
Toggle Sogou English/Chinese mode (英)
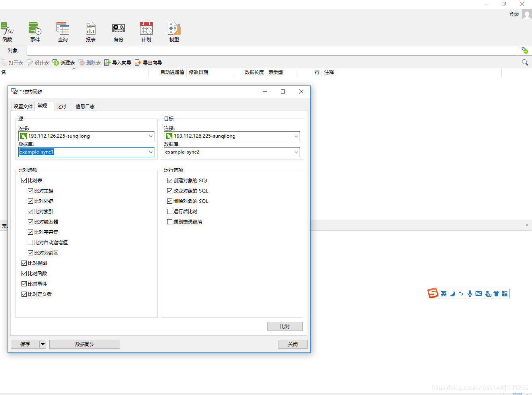pyautogui.click(x=444, y=294)
